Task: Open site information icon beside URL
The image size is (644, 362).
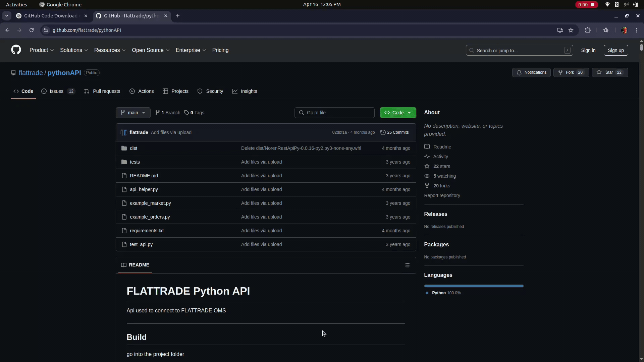Action: pyautogui.click(x=46, y=30)
